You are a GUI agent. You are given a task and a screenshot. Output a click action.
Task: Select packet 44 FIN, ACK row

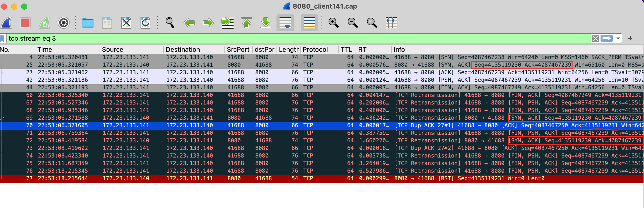(x=322, y=88)
